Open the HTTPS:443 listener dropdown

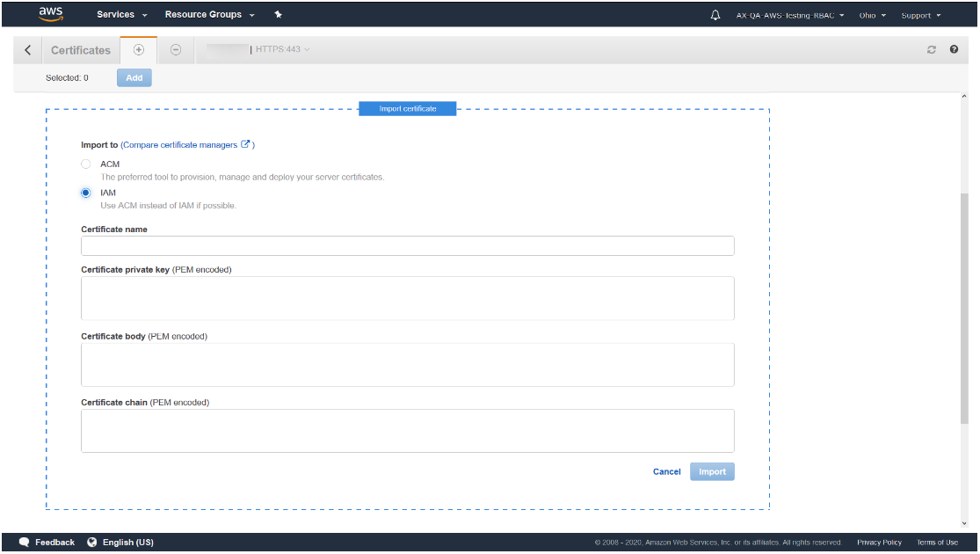282,49
